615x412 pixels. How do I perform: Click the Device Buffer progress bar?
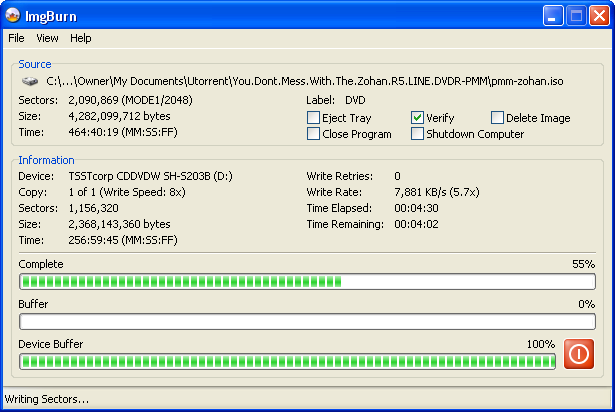(287, 362)
